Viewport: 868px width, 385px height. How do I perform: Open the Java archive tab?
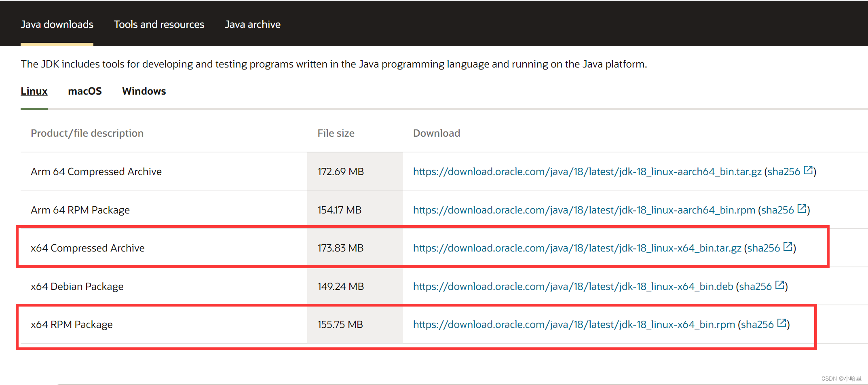(253, 24)
